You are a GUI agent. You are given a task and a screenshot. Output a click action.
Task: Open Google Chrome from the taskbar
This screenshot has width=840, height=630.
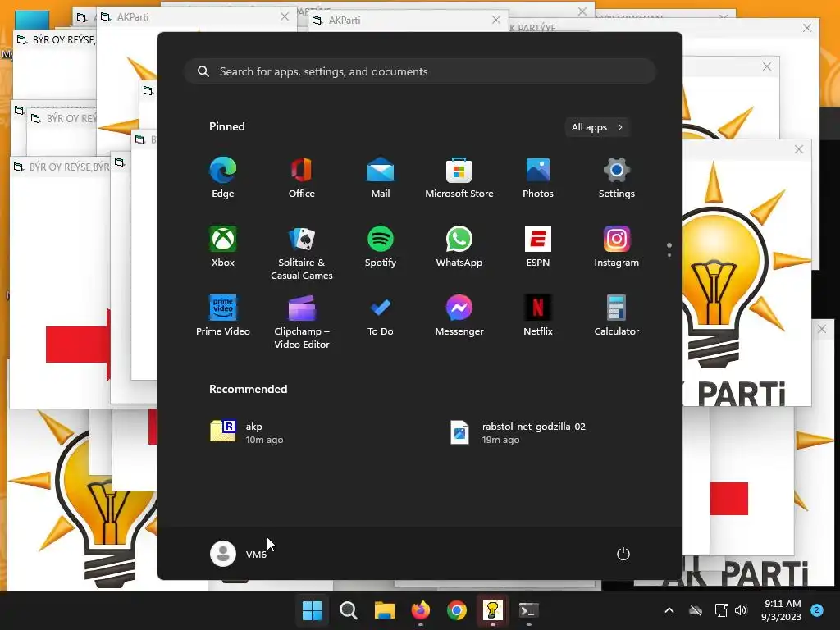tap(456, 610)
